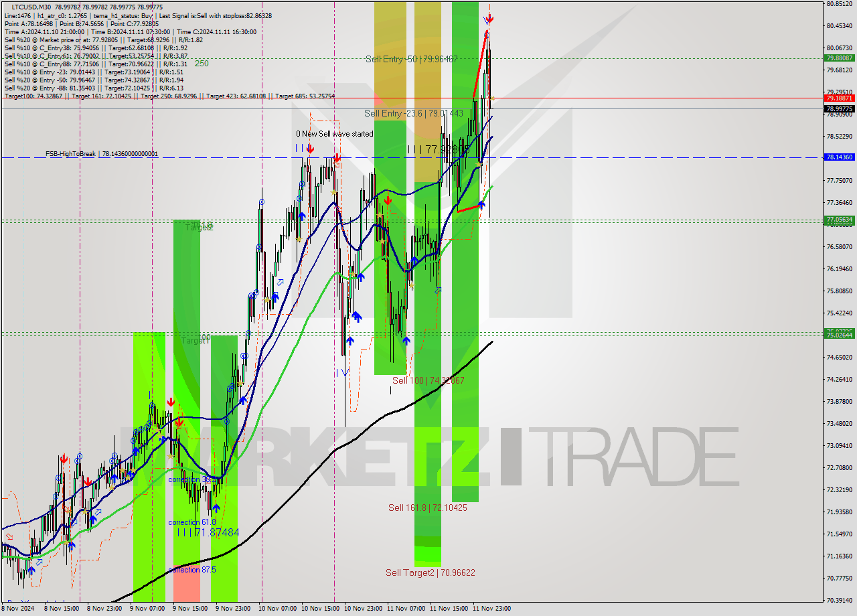Click the 'Sell %20 @ Market price' info line
The image size is (857, 616).
103,40
